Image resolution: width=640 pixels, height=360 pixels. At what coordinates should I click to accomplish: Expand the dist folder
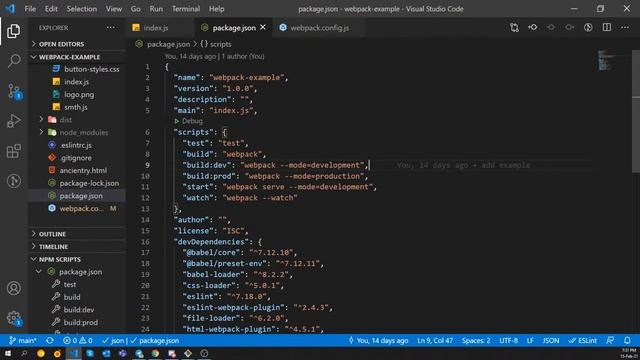click(x=66, y=120)
